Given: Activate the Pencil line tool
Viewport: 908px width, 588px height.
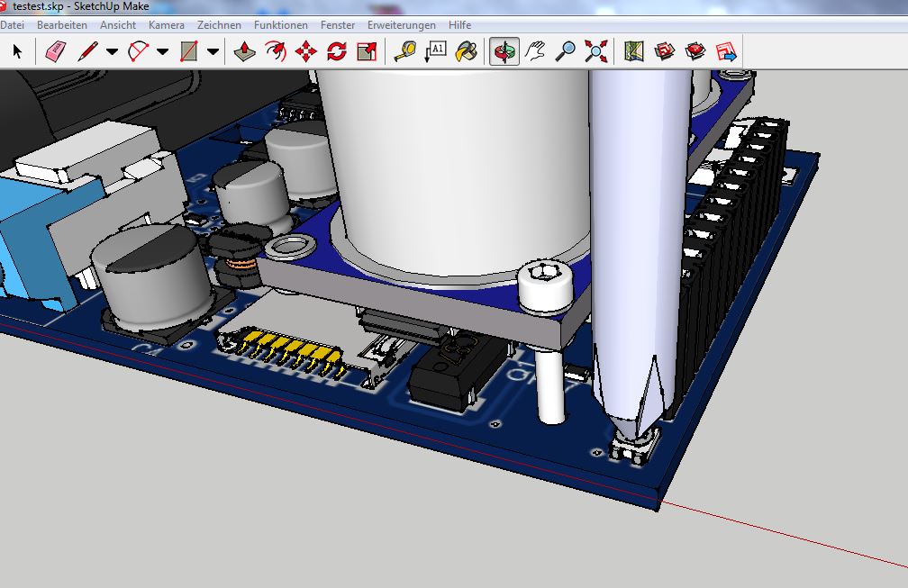Looking at the screenshot, I should (87, 51).
